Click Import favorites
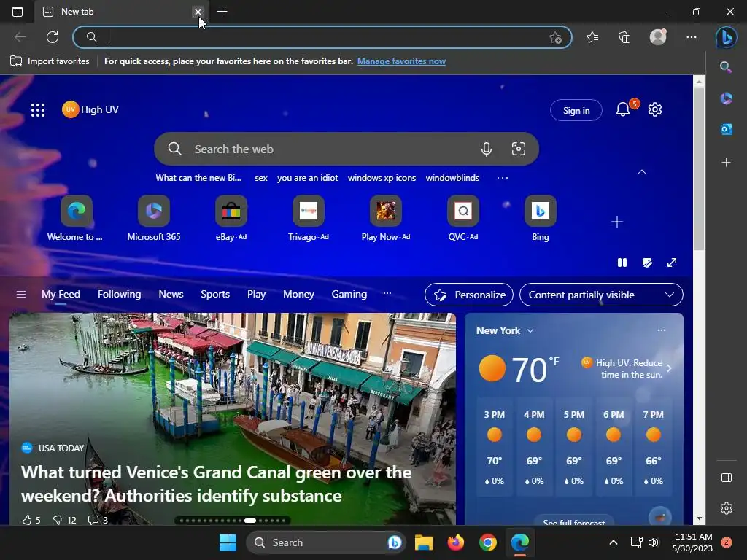This screenshot has width=747, height=560. pos(50,61)
